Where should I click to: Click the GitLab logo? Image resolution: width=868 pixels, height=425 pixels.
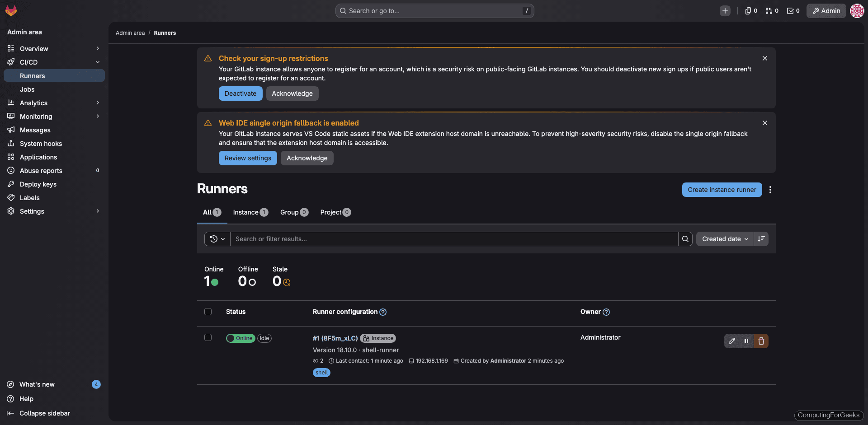(11, 10)
